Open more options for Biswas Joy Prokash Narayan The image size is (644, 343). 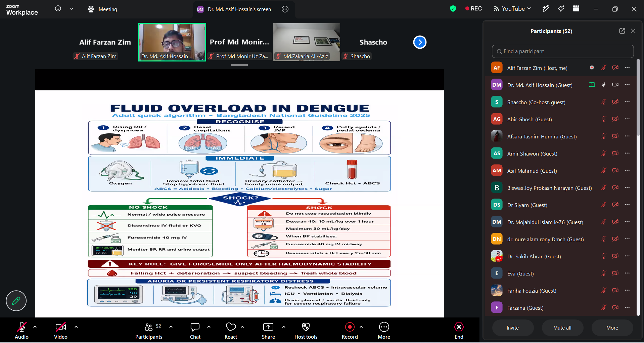tap(627, 187)
